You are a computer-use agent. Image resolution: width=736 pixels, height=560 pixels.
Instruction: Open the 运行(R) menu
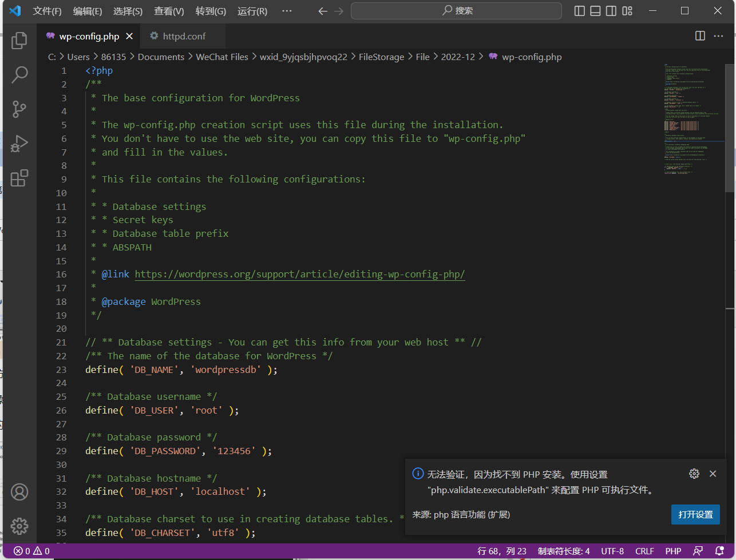click(252, 11)
